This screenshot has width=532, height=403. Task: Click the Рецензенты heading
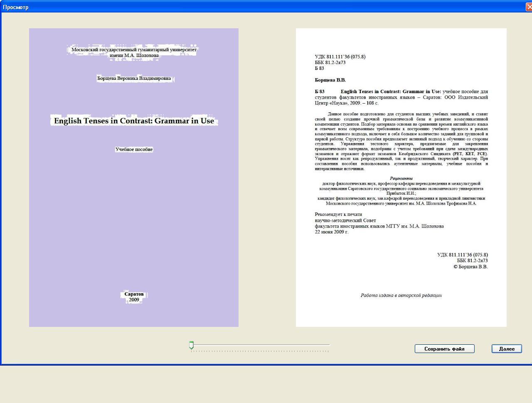click(x=401, y=178)
